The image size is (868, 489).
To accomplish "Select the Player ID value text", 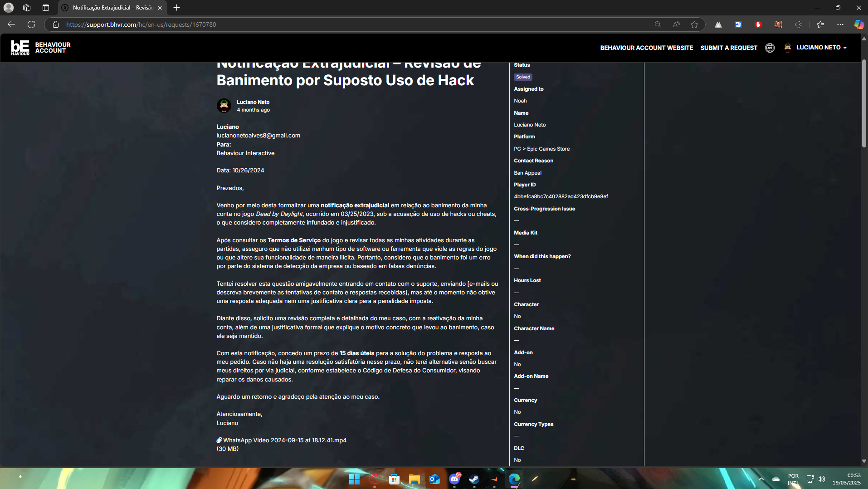I will [561, 196].
